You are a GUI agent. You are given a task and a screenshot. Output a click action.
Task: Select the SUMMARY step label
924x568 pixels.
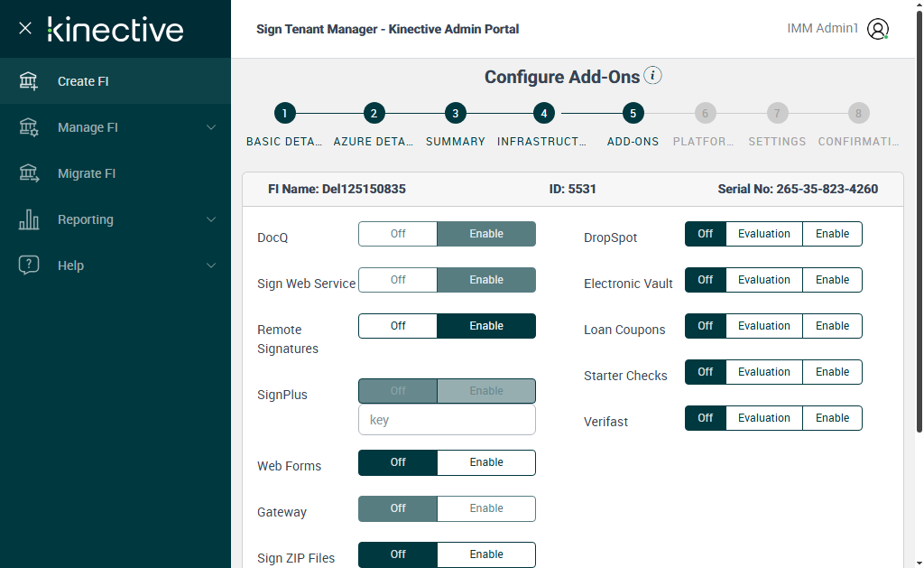coord(456,142)
